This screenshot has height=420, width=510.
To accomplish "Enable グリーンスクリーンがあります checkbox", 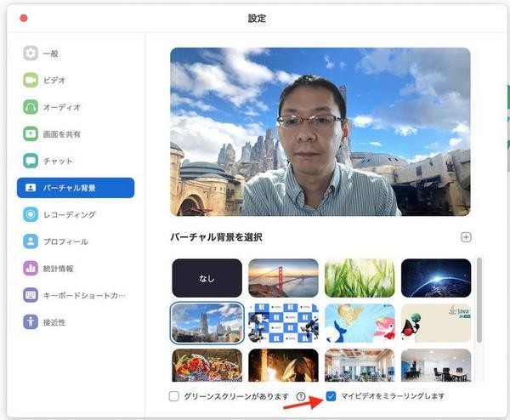I will [174, 396].
